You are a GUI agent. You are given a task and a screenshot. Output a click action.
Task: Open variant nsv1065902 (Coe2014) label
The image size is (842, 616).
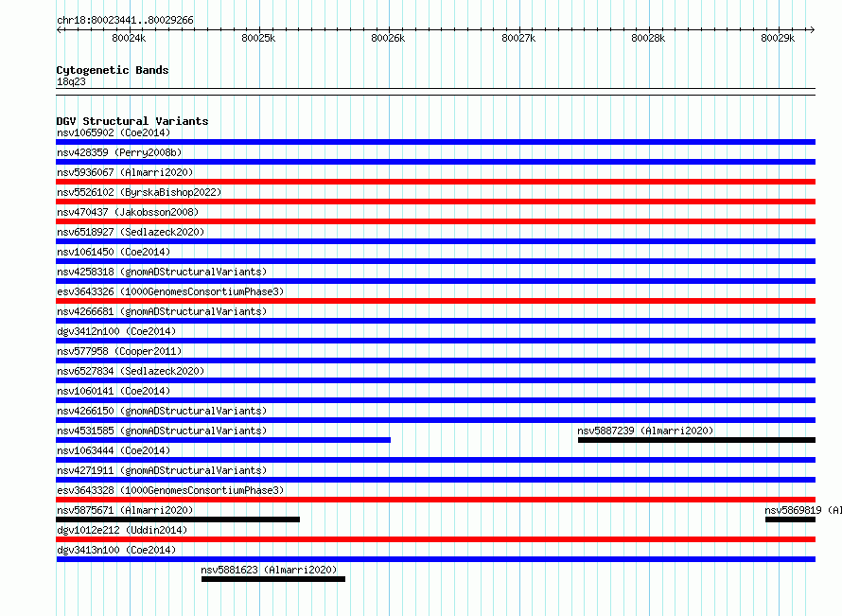point(114,132)
